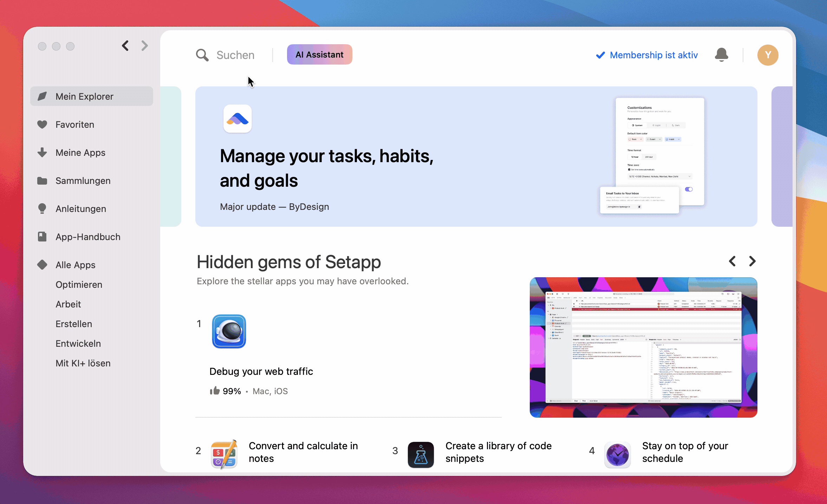Open the web traffic debugger screenshot
The width and height of the screenshot is (827, 504).
pos(643,347)
